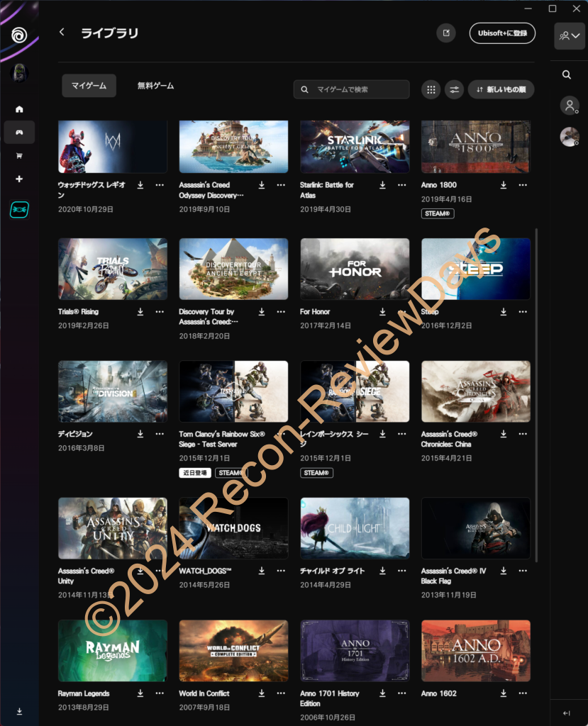Open the Store cart icon

pos(19,156)
